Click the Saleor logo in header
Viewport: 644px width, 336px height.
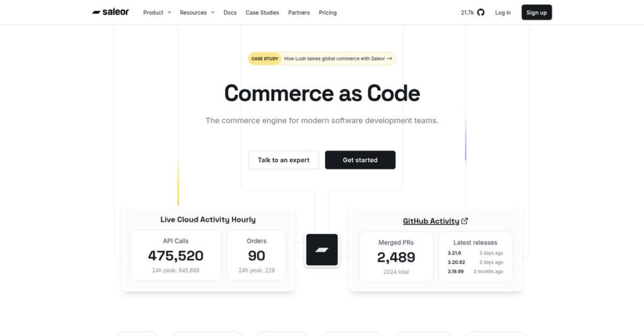pyautogui.click(x=111, y=13)
